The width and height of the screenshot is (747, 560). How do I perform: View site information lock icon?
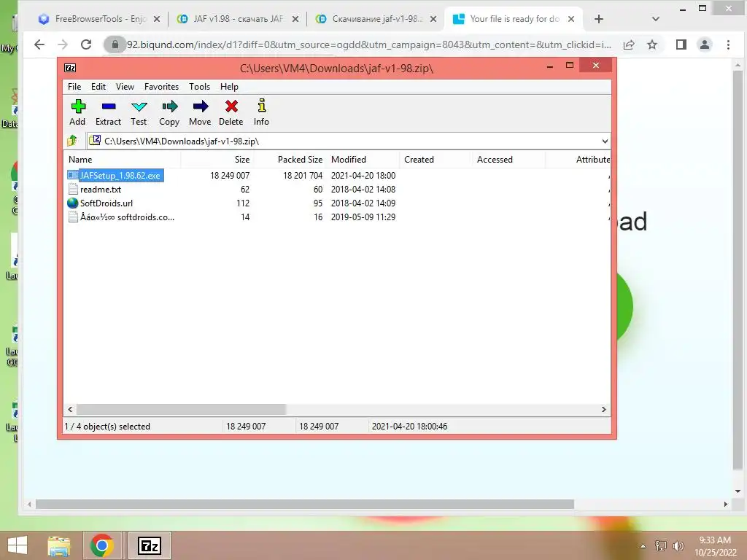(x=115, y=44)
